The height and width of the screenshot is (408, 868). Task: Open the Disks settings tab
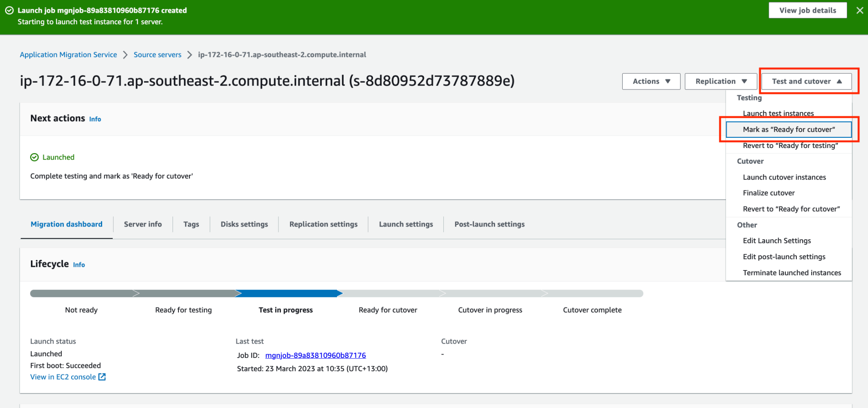tap(244, 224)
